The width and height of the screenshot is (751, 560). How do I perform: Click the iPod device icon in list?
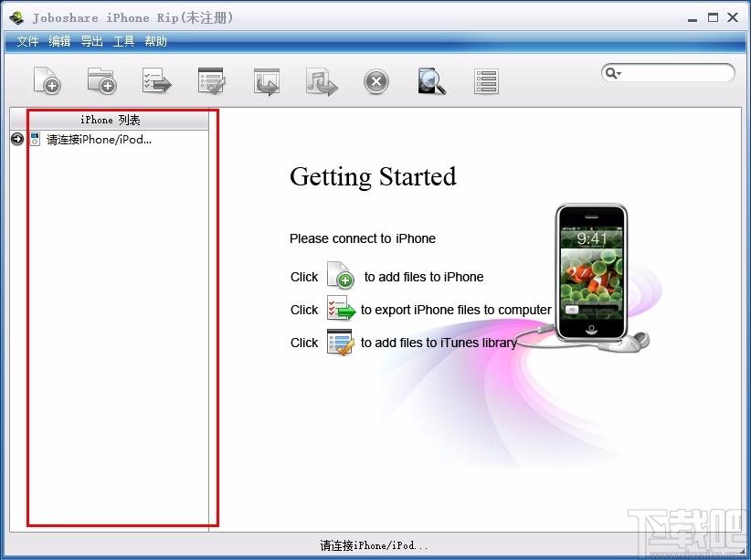click(x=35, y=140)
